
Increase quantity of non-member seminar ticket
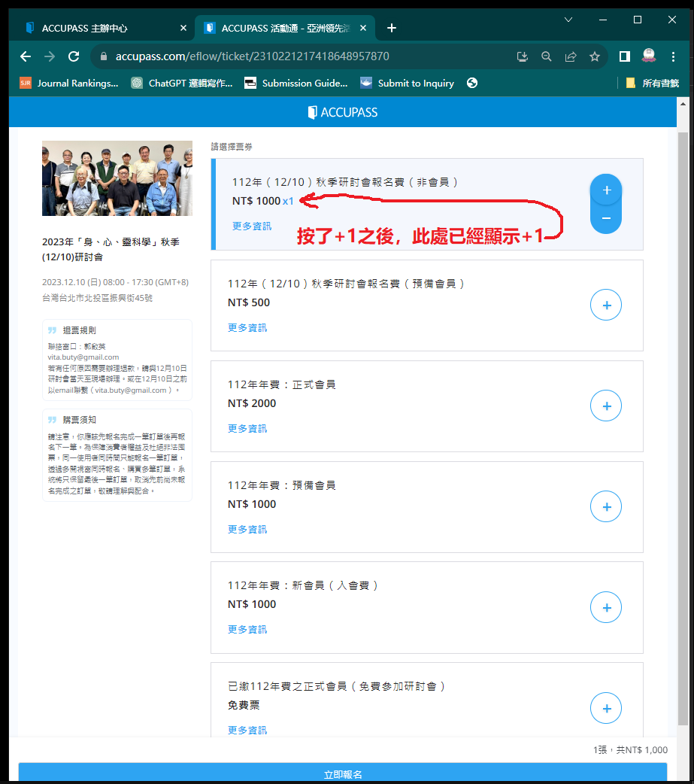click(606, 190)
